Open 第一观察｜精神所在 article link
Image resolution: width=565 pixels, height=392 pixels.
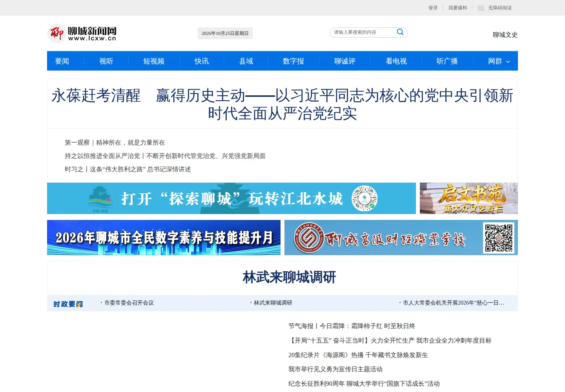[x=115, y=143]
